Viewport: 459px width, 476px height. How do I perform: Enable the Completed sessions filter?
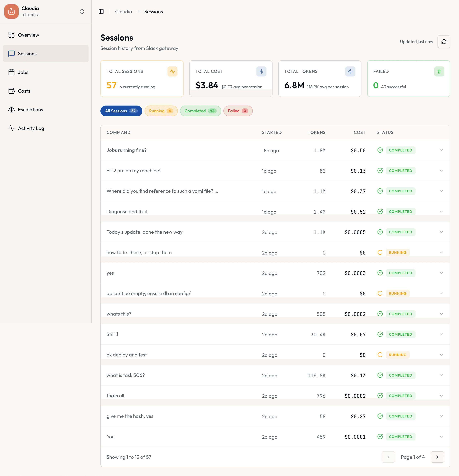(200, 111)
